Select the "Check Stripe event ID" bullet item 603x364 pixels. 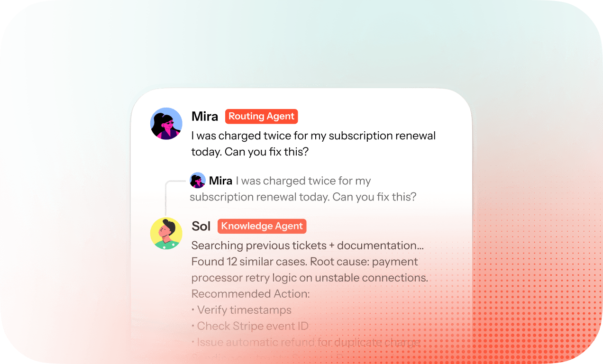(250, 326)
